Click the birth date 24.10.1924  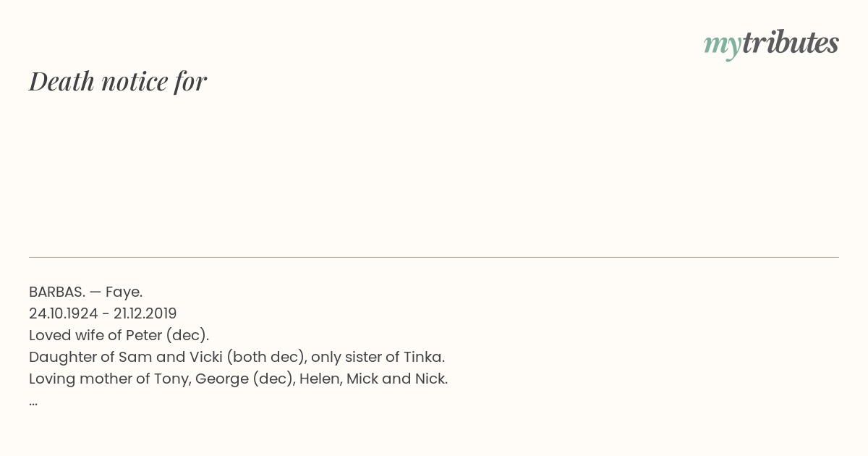tap(64, 313)
